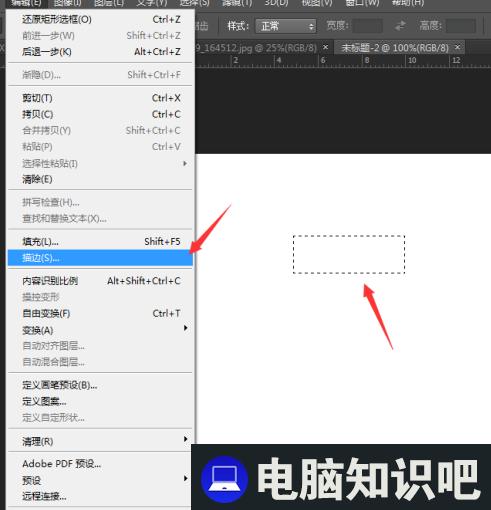Select the 描边(S)... menu item
This screenshot has width=491, height=510.
(100, 258)
